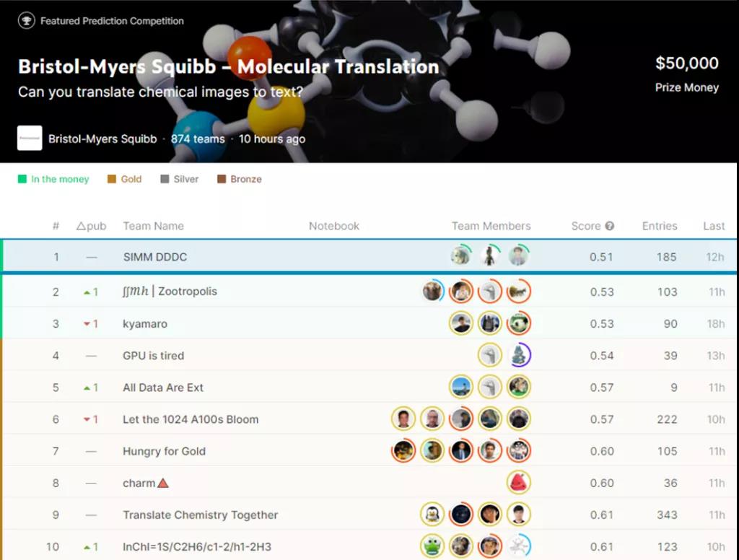The width and height of the screenshot is (739, 560).
Task: Click the $50,000 prize money amount
Action: [x=687, y=64]
